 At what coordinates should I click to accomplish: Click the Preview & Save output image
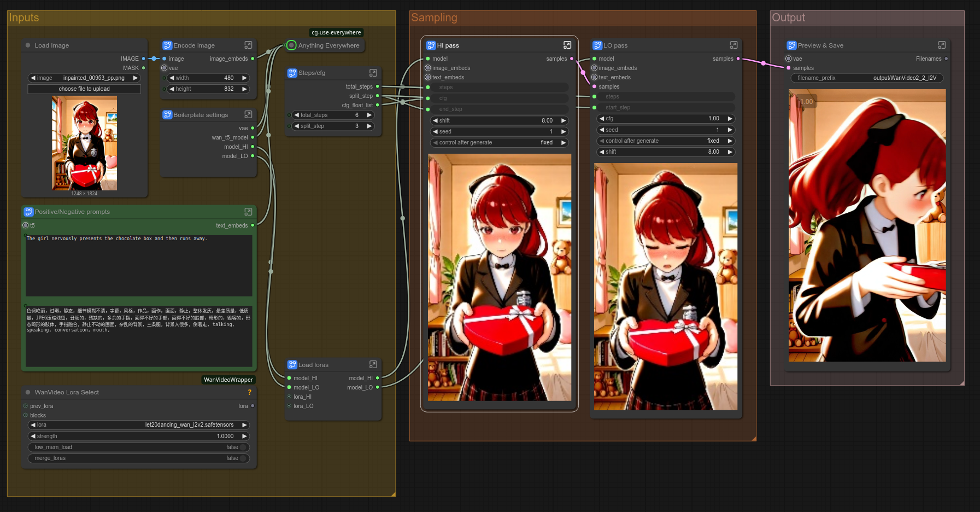(867, 225)
